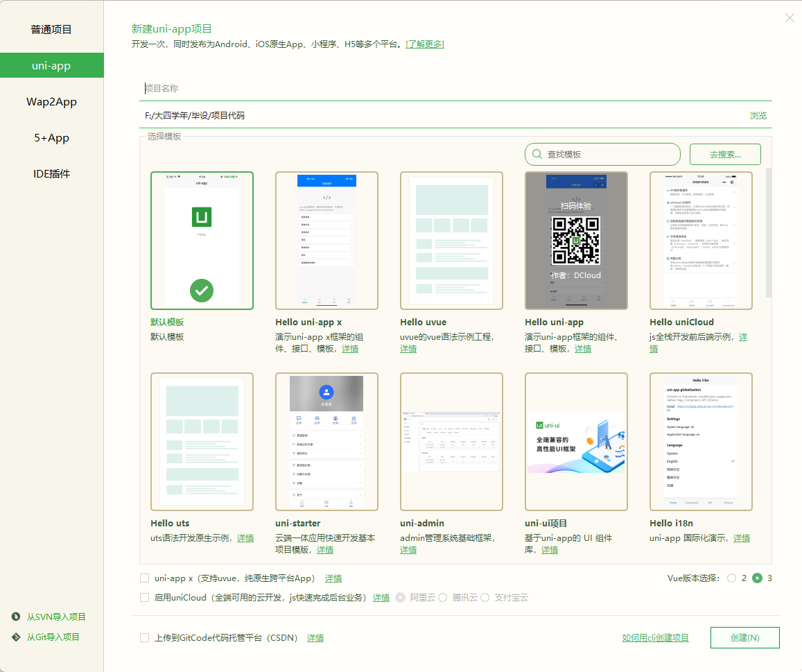802x672 pixels.
Task: Choose 腾讯云 cloud provider radio
Action: [443, 598]
